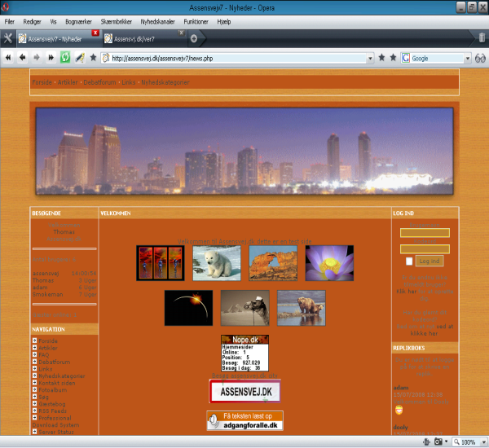Image resolution: width=489 pixels, height=448 pixels.
Task: Open the brown bears in water thumbnail
Action: coord(302,308)
